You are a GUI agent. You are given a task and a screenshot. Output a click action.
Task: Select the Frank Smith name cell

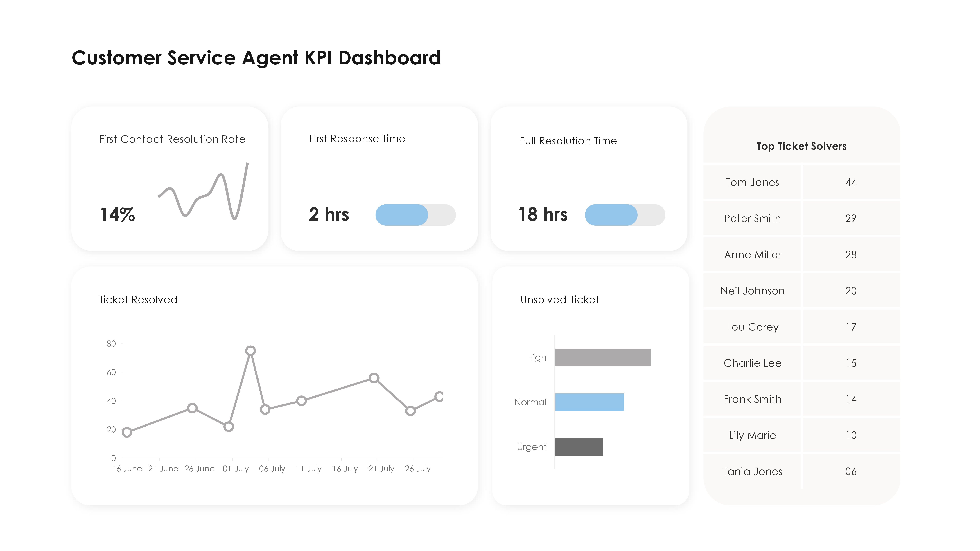click(x=753, y=399)
